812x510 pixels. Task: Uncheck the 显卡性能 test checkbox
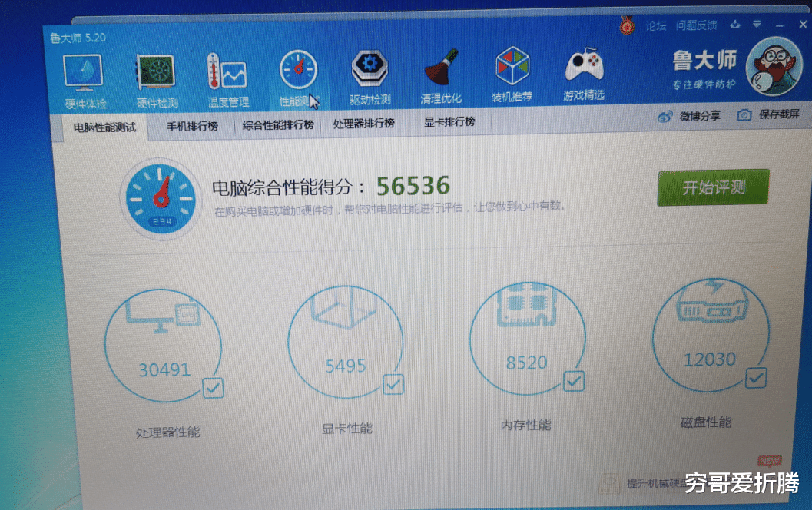tap(393, 384)
